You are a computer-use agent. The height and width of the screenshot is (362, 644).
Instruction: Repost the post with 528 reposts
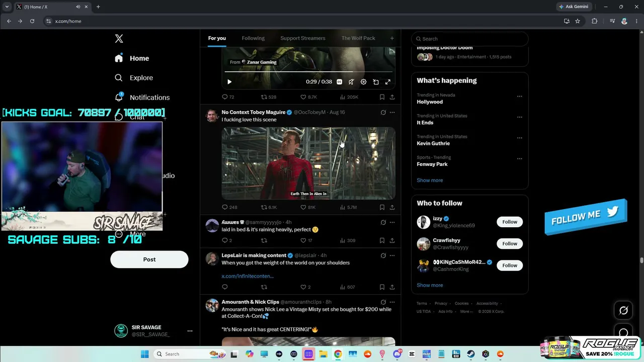268,97
